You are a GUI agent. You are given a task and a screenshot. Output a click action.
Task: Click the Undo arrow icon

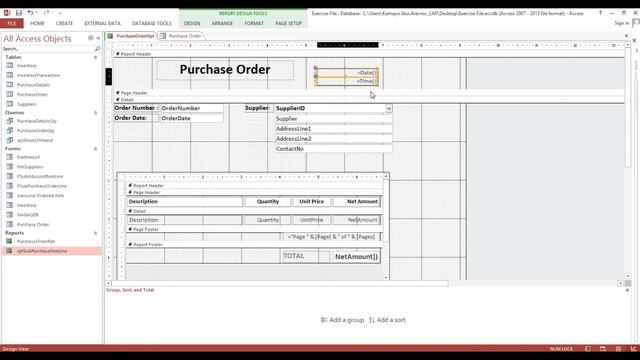30,13
